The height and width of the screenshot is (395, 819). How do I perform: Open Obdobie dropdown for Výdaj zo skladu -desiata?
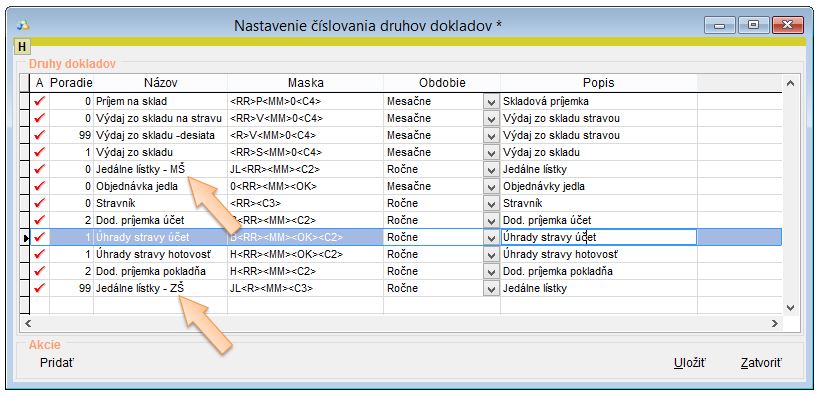pos(491,136)
